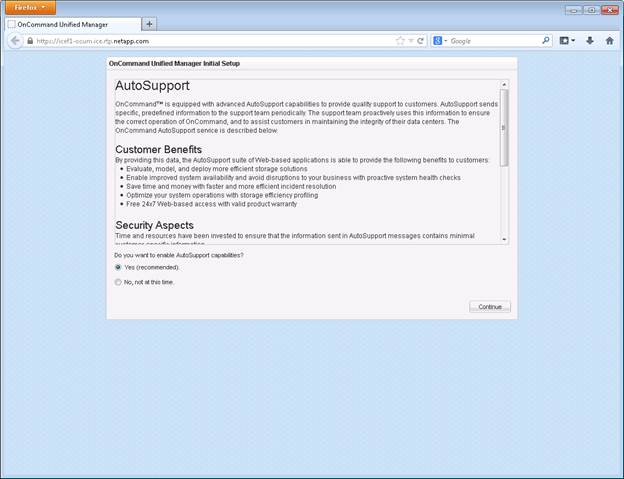
Task: Click the padlock site identity icon
Action: tap(30, 41)
